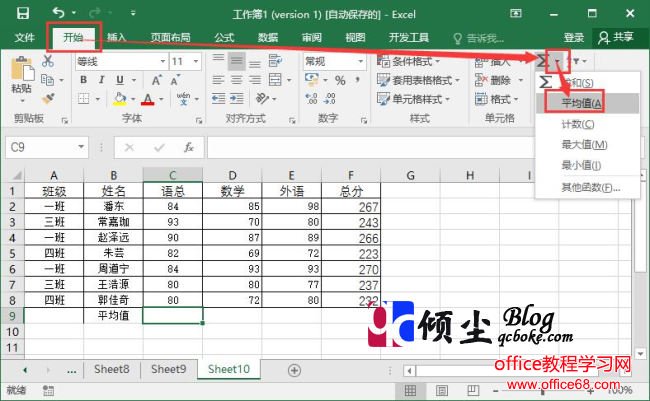Switch to Normal view in status bar

click(x=410, y=390)
